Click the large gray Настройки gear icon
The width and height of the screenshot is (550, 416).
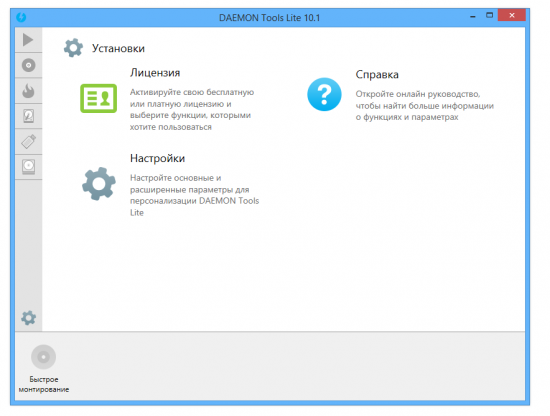[99, 184]
